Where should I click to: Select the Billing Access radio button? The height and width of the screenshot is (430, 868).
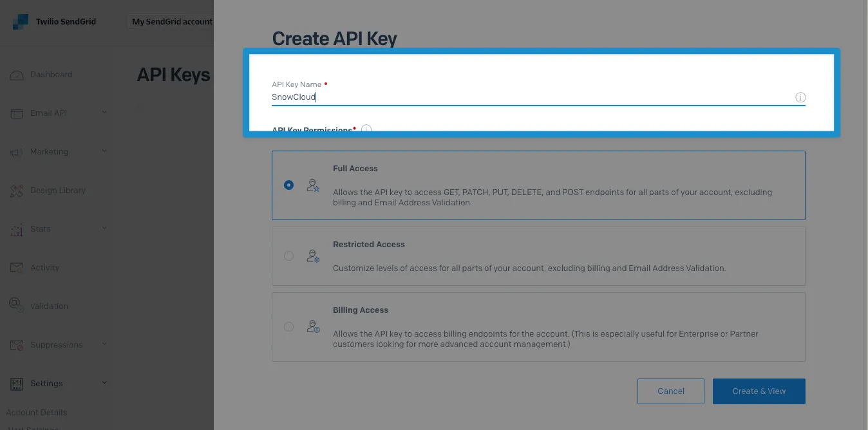[x=288, y=327]
